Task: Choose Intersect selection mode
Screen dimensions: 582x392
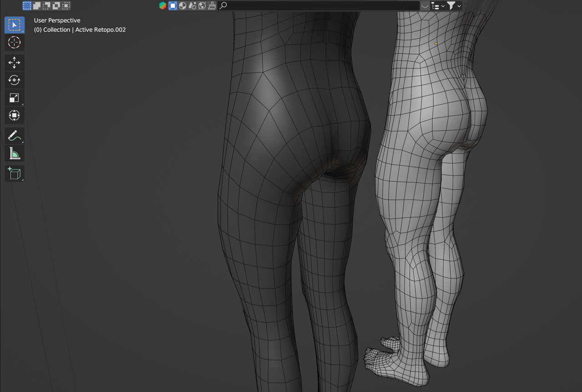Action: coord(66,6)
